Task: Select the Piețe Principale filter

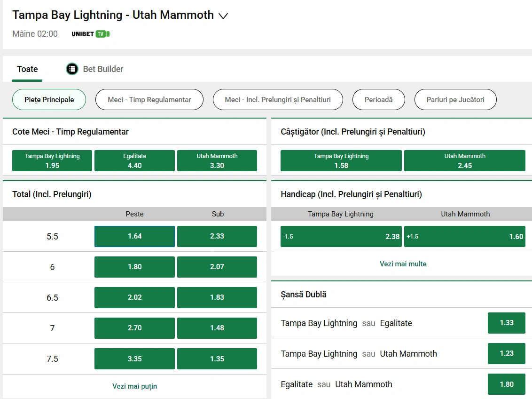Action: coord(49,100)
